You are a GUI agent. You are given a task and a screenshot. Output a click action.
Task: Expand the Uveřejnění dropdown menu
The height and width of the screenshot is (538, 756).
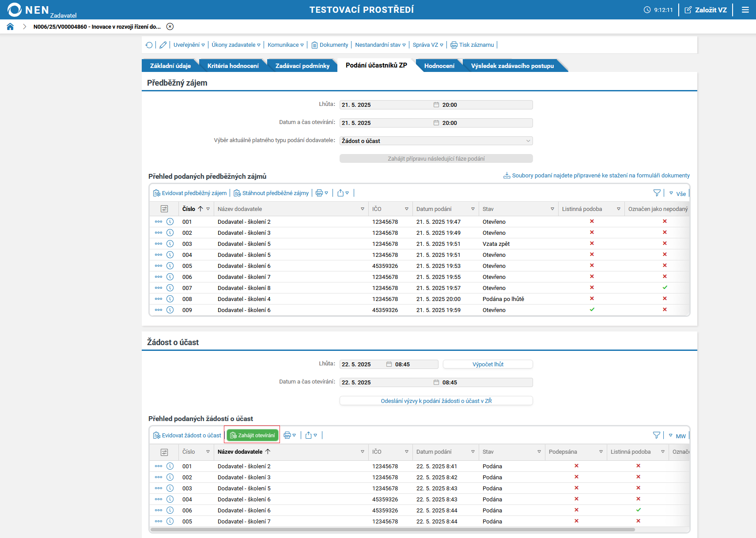[x=189, y=45]
